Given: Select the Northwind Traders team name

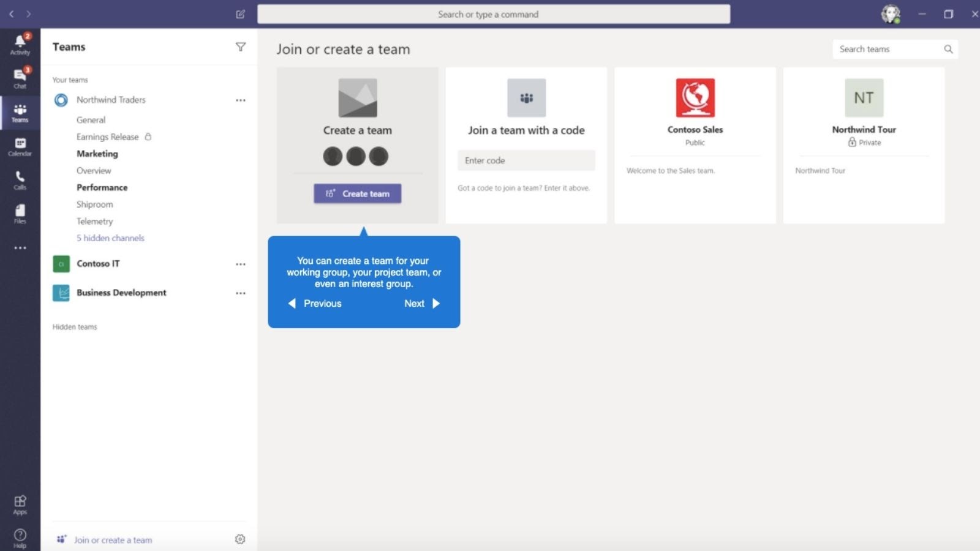Looking at the screenshot, I should [x=111, y=100].
